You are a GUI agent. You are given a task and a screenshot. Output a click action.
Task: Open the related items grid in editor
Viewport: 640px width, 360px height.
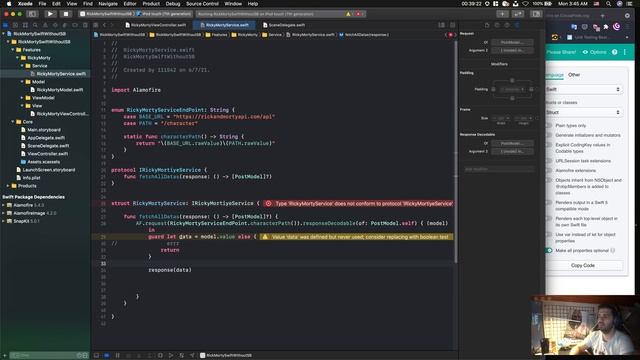pyautogui.click(x=96, y=25)
